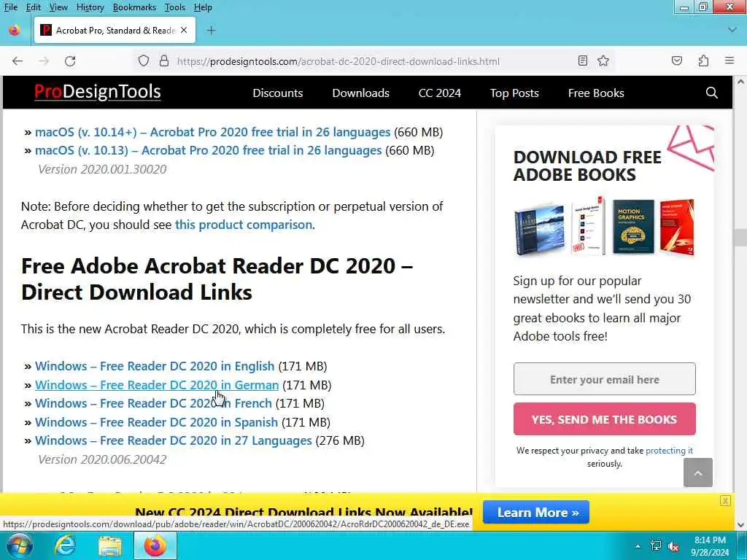This screenshot has width=747, height=560.
Task: Click the Firefox View icon left of tabs
Action: pos(15,31)
